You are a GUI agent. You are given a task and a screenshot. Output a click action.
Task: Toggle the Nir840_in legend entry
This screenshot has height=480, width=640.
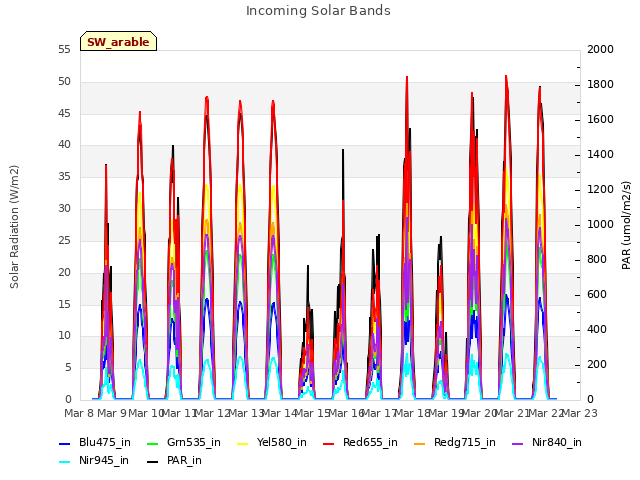coord(547,442)
